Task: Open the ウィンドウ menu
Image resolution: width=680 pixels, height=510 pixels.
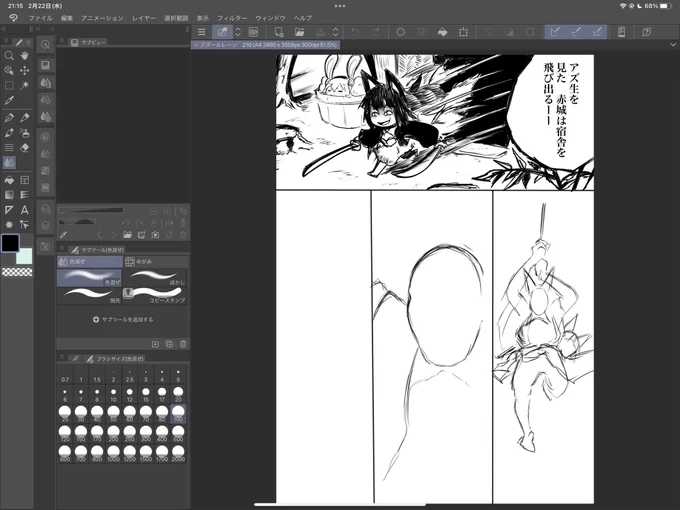Action: point(270,18)
